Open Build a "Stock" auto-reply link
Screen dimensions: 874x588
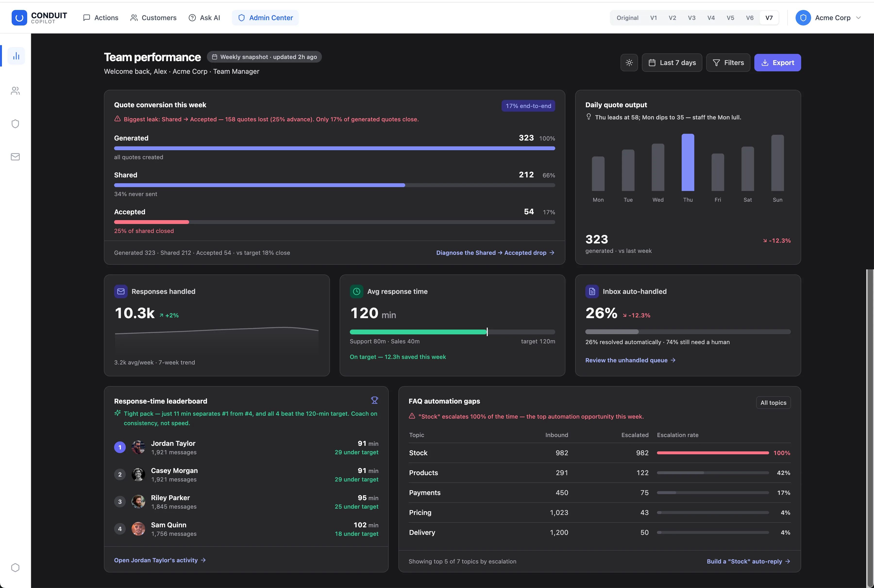[748, 561]
